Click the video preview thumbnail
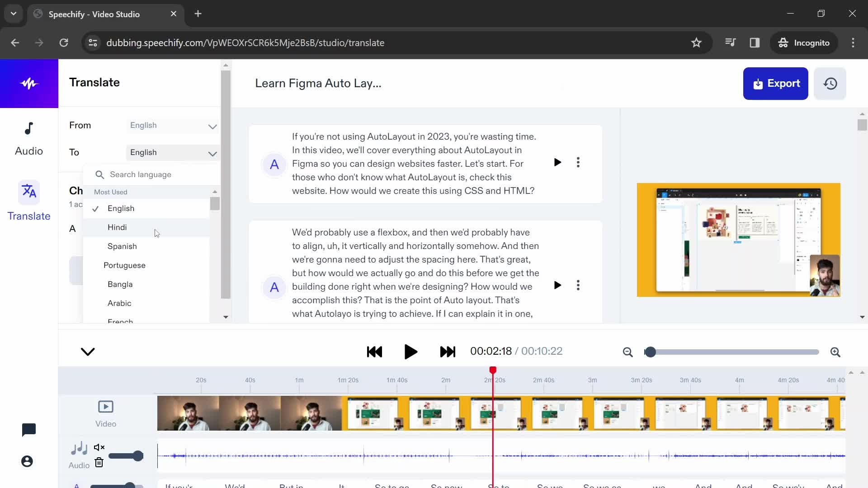The image size is (868, 488). coord(738,240)
